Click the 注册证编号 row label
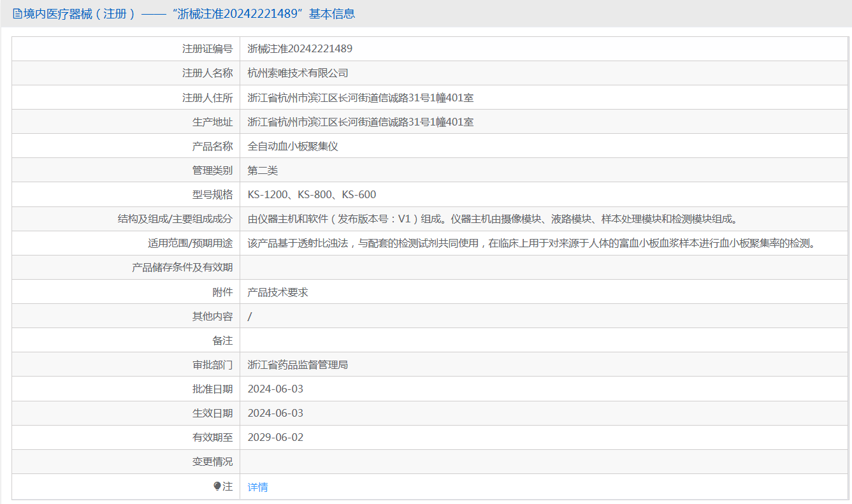The image size is (852, 504). point(207,48)
